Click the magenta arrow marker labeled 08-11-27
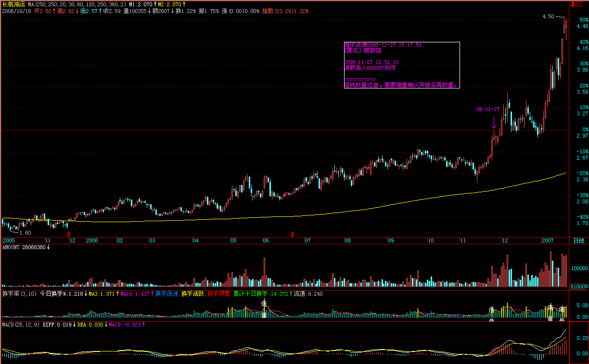The width and height of the screenshot is (589, 364). click(x=494, y=122)
